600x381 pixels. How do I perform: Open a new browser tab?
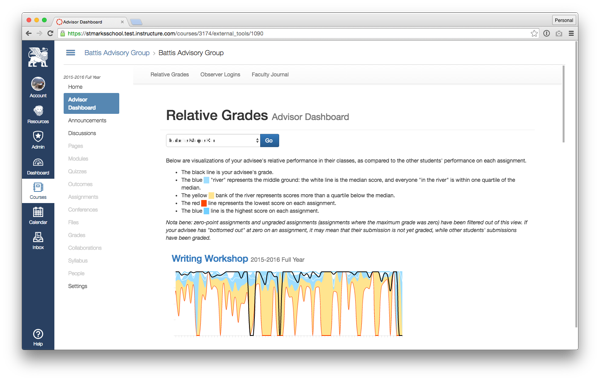click(136, 22)
